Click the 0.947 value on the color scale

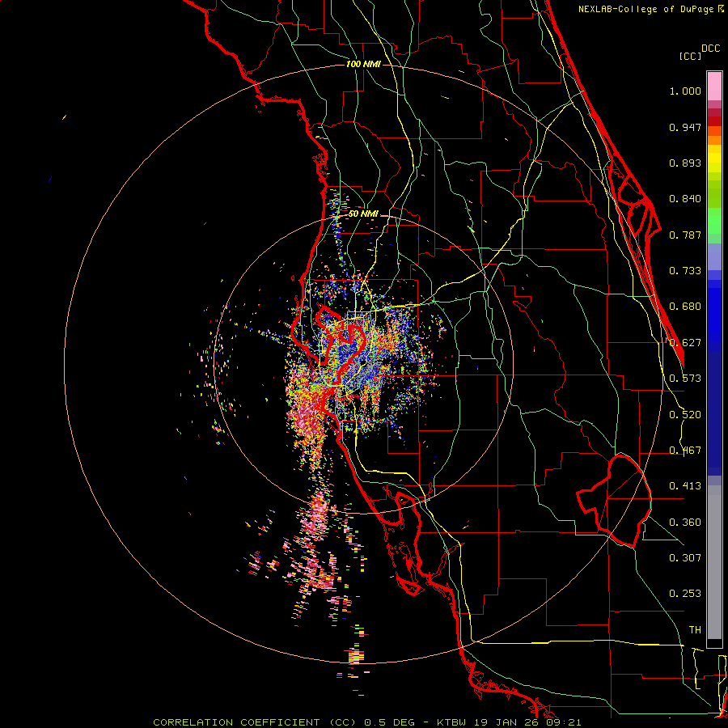click(685, 127)
